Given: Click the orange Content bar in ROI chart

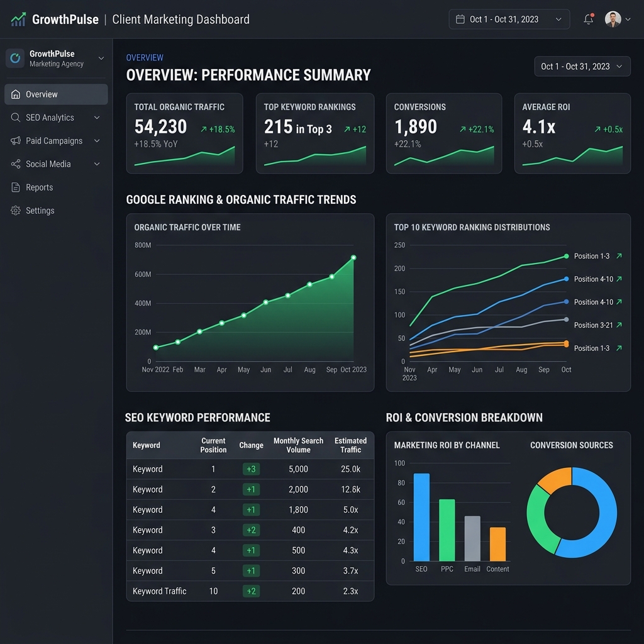Looking at the screenshot, I should point(497,544).
